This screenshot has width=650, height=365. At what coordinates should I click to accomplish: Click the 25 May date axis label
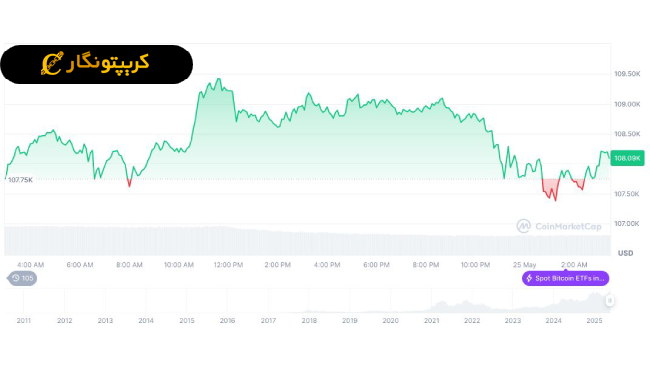(524, 265)
